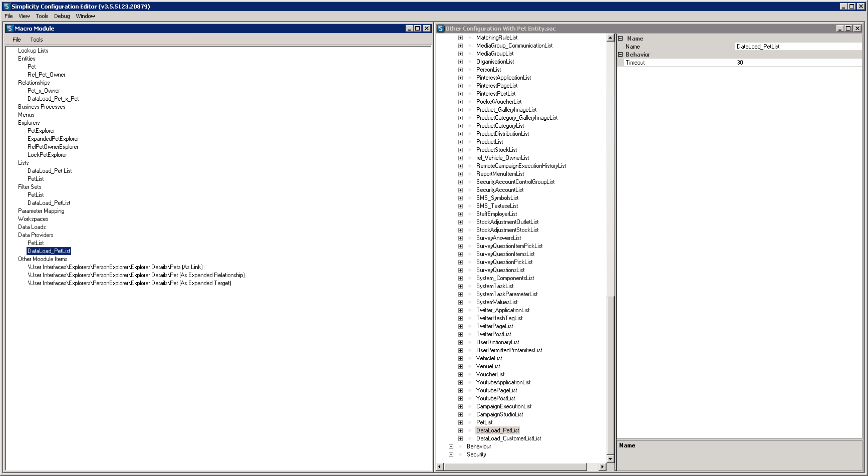Click the Simplicity app icon in title bar
The image size is (868, 476).
point(7,7)
